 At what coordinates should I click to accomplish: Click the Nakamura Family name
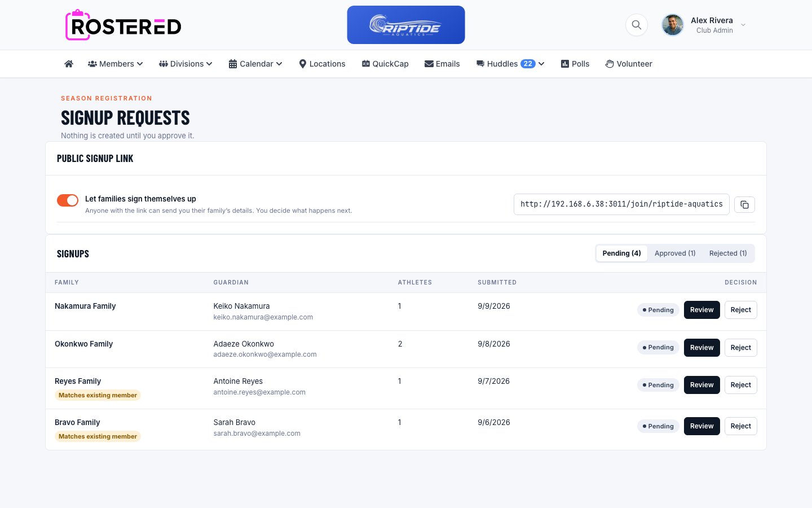[x=85, y=306]
